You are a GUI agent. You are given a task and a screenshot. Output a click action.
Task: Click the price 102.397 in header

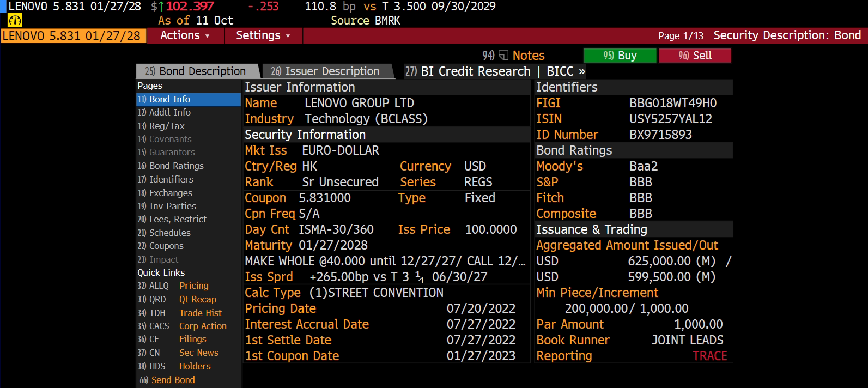pos(190,7)
